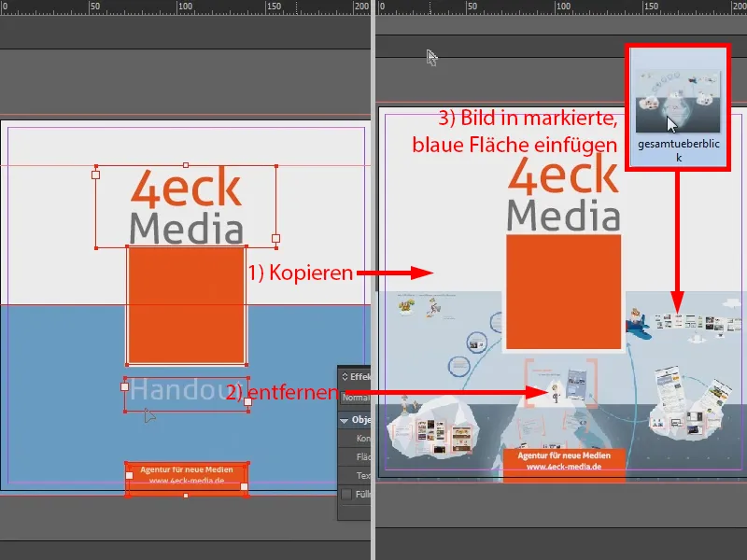The width and height of the screenshot is (747, 560).
Task: Collapse the Objekt section disclosure triangle
Action: (344, 419)
